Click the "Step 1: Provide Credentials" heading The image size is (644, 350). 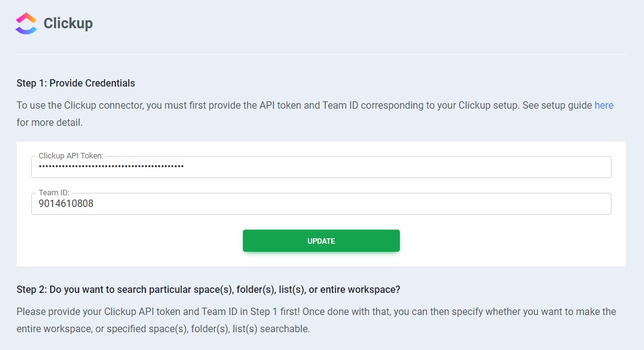[x=75, y=83]
